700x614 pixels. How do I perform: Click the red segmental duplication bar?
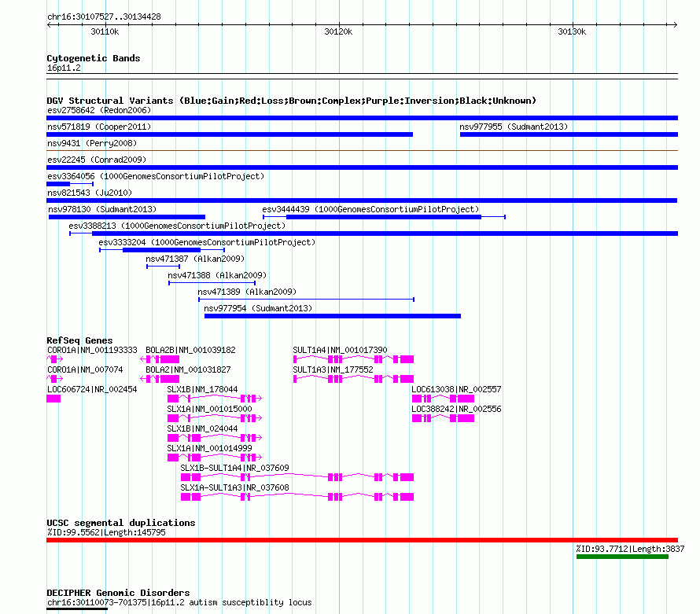point(362,540)
